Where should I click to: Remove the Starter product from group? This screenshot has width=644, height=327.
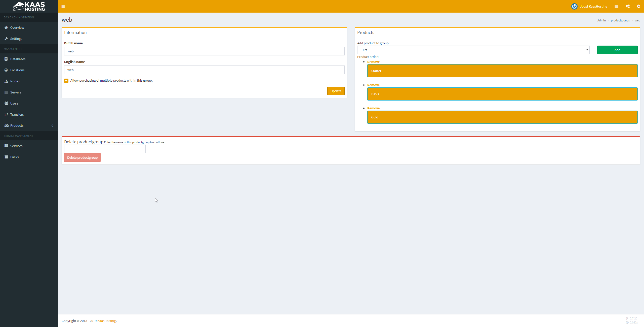[x=373, y=62]
